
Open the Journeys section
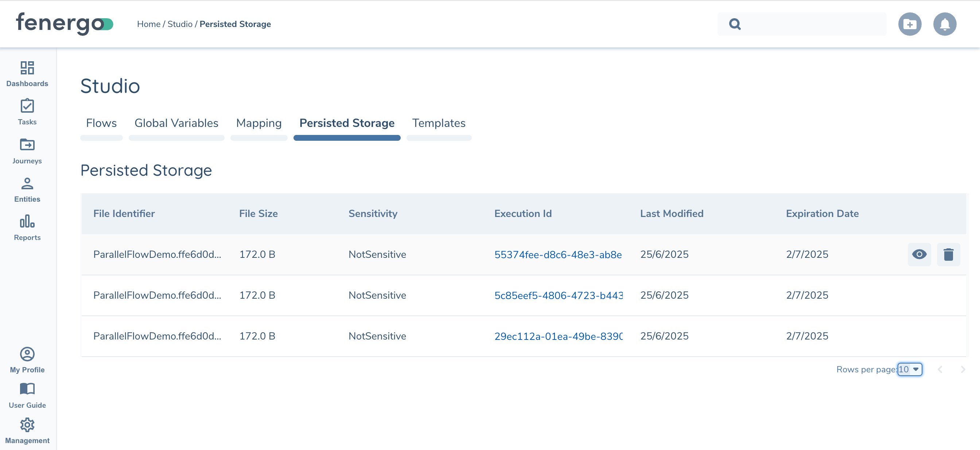click(x=27, y=151)
